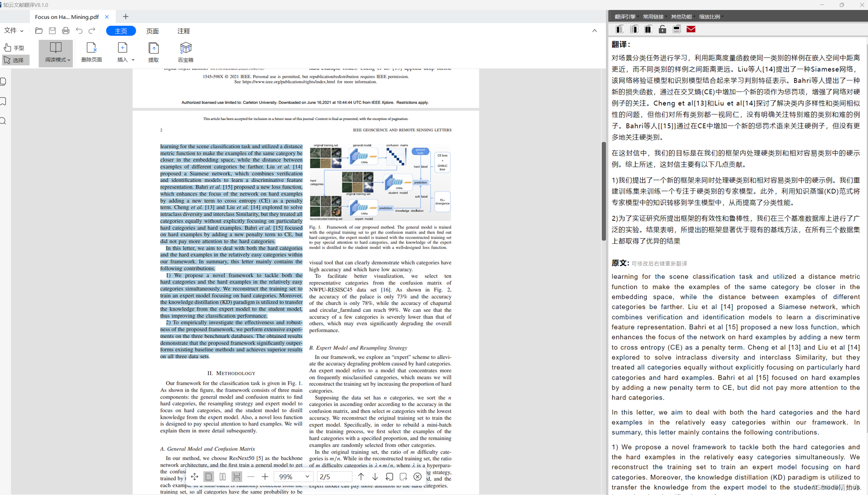Viewport: 868px width, 495px height.
Task: Click the print icon in toolbar
Action: pyautogui.click(x=66, y=31)
